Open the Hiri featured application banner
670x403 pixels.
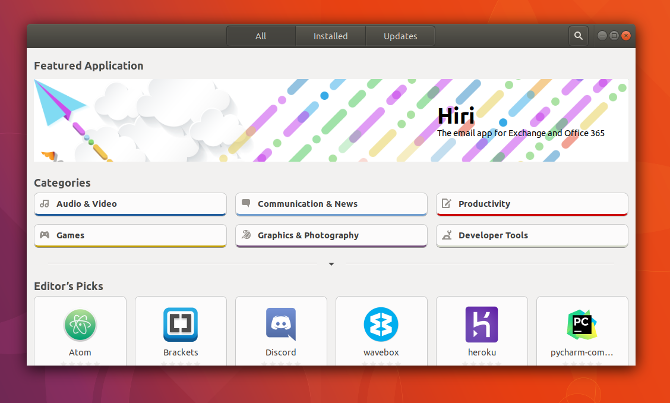pos(331,120)
